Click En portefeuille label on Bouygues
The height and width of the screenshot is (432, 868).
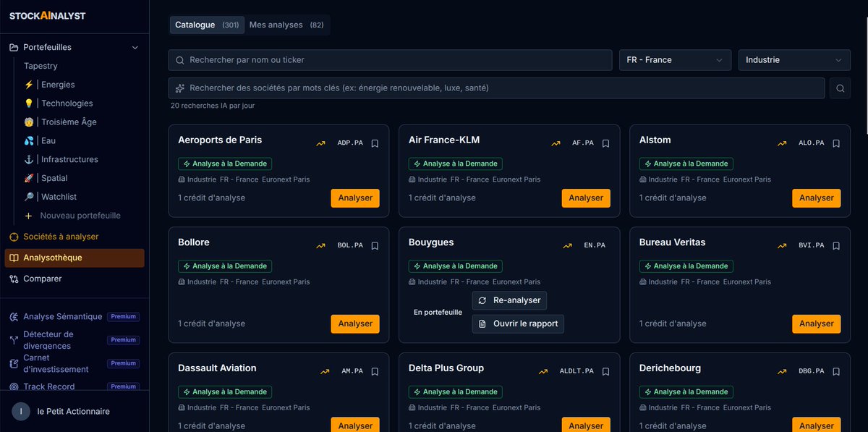[x=438, y=313]
